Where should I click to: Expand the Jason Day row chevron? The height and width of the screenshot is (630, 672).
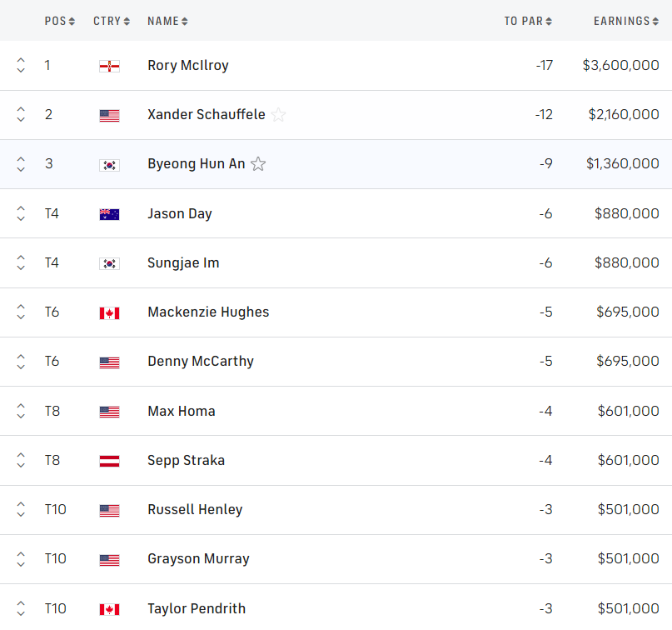[21, 214]
